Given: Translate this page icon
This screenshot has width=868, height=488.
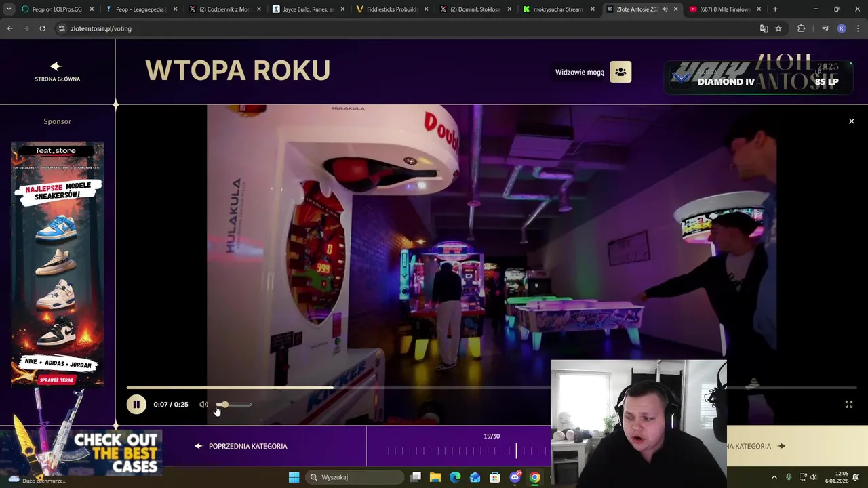Looking at the screenshot, I should pos(764,28).
